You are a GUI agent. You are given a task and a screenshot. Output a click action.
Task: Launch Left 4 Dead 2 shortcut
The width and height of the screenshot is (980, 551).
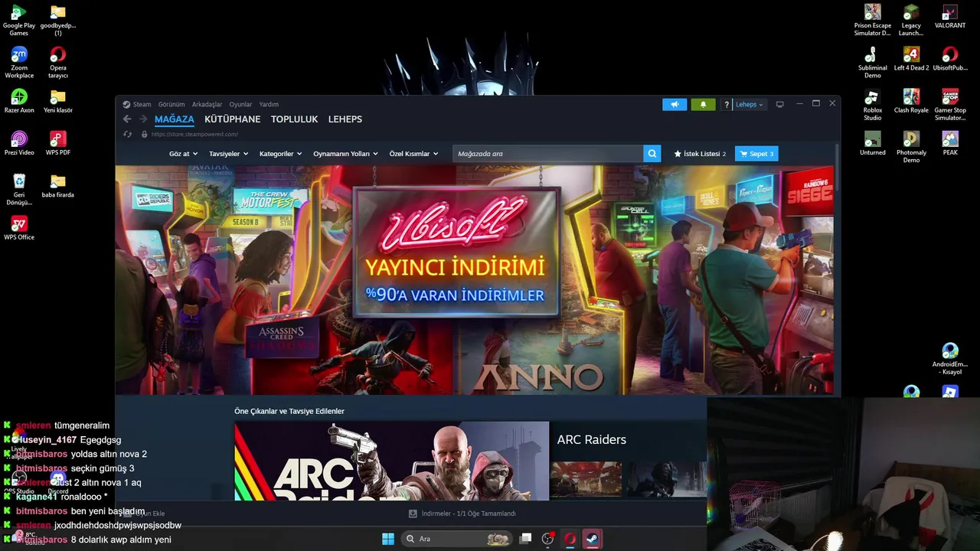(911, 59)
